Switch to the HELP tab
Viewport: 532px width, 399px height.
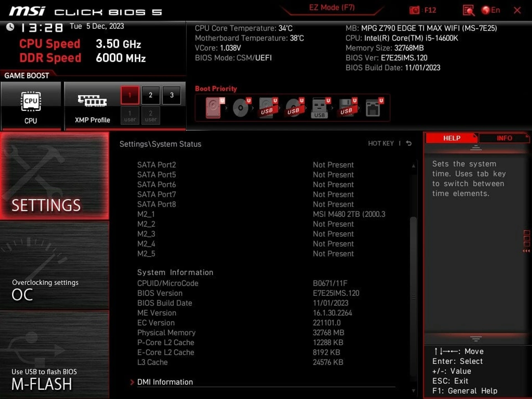point(451,138)
